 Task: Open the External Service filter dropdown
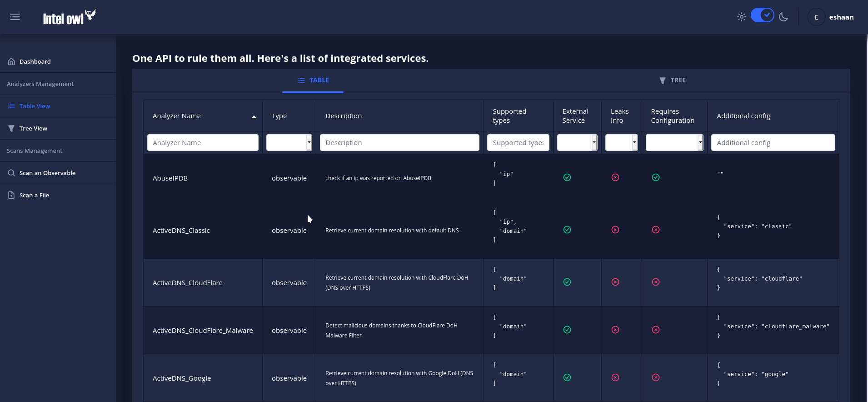coord(577,142)
